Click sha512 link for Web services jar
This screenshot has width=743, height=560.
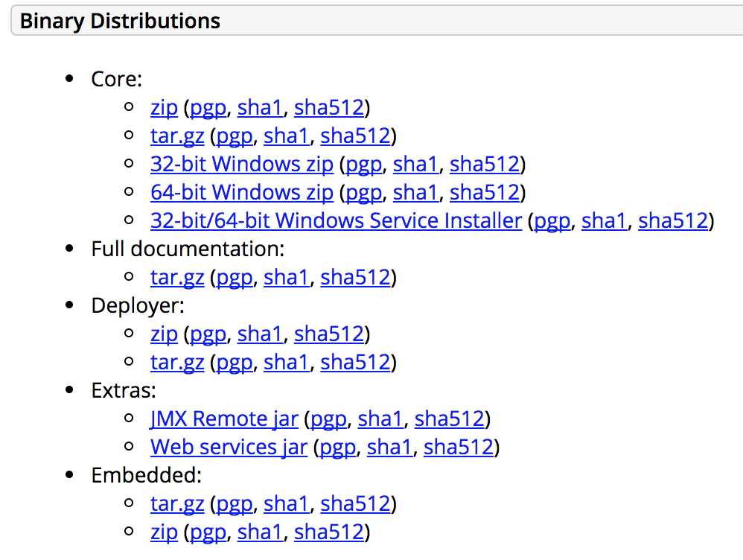[x=459, y=447]
